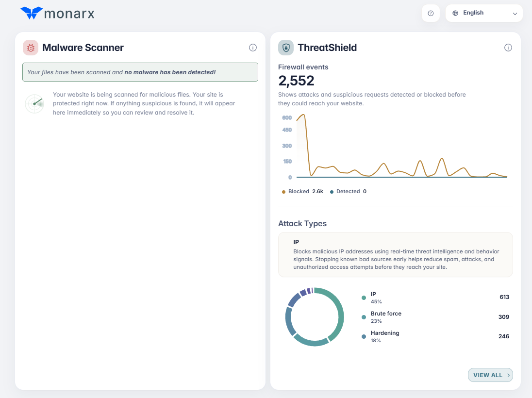Click the firewall events chart peak
This screenshot has height=398, width=532.
[303, 116]
